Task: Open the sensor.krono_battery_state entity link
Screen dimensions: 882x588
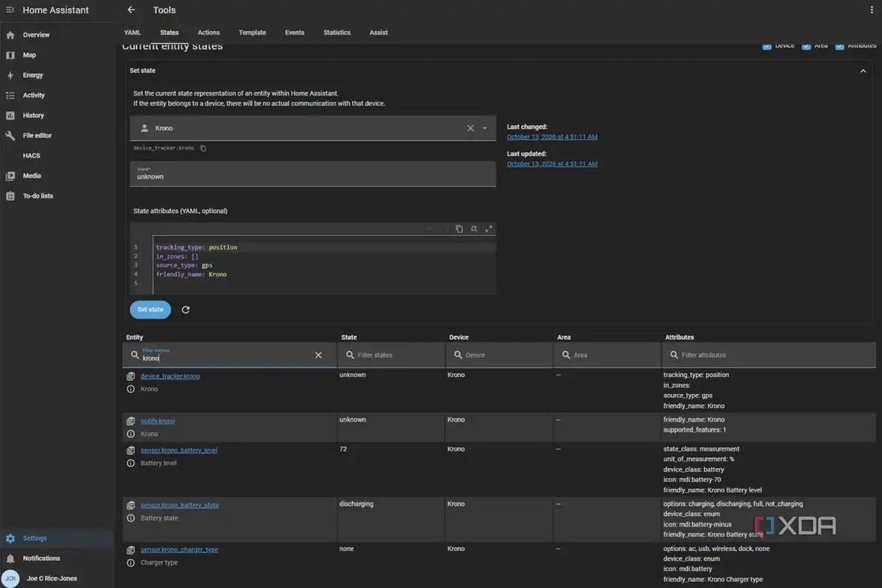Action: click(x=179, y=505)
